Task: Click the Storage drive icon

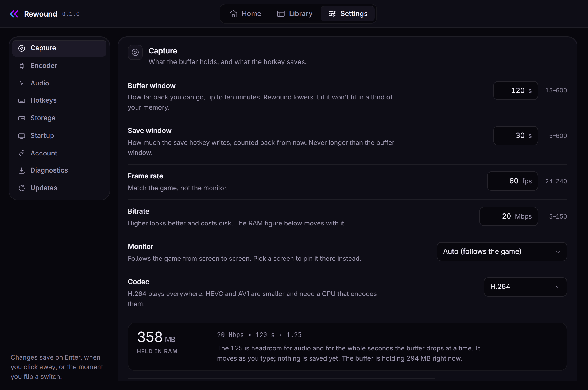Action: pyautogui.click(x=22, y=118)
